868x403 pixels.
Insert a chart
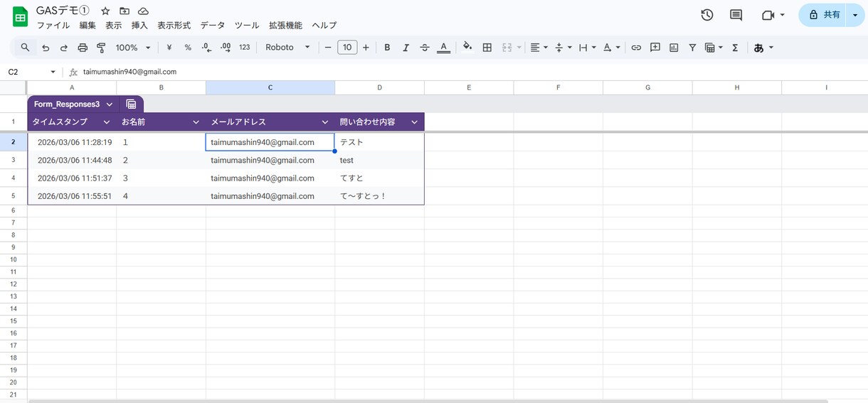click(x=674, y=48)
